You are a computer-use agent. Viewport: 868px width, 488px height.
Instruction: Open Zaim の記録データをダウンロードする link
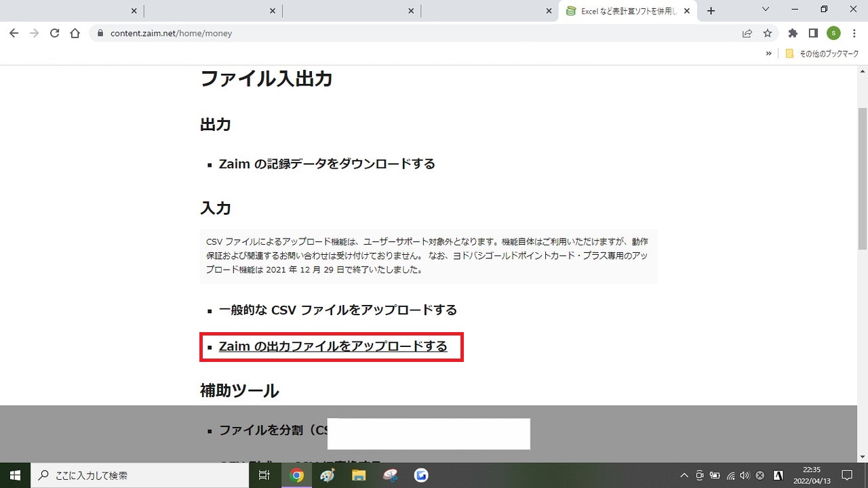point(327,163)
